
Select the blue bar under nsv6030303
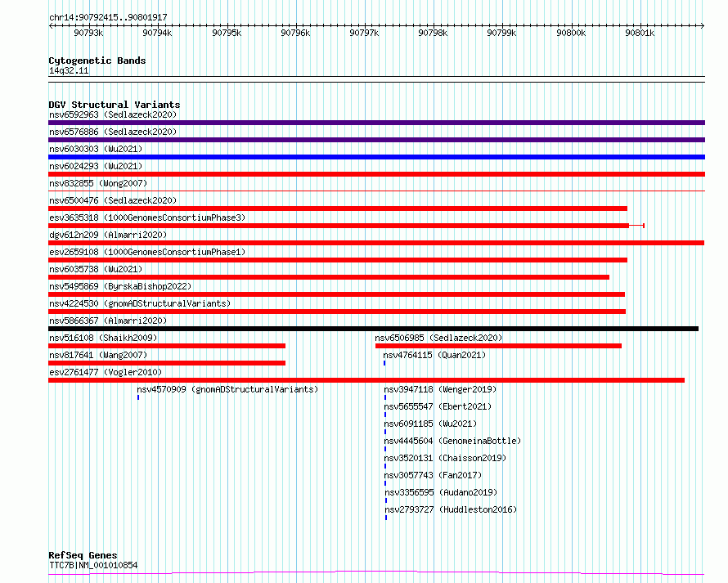(x=376, y=157)
